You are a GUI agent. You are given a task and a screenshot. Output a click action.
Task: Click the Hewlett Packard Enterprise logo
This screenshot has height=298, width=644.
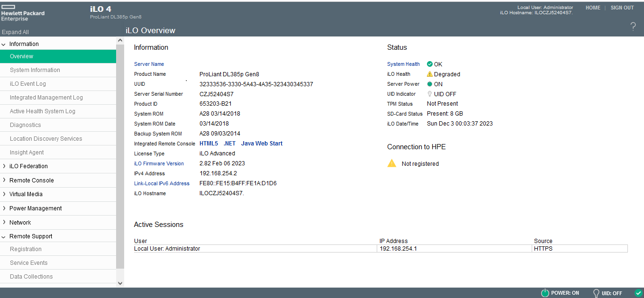(23, 14)
